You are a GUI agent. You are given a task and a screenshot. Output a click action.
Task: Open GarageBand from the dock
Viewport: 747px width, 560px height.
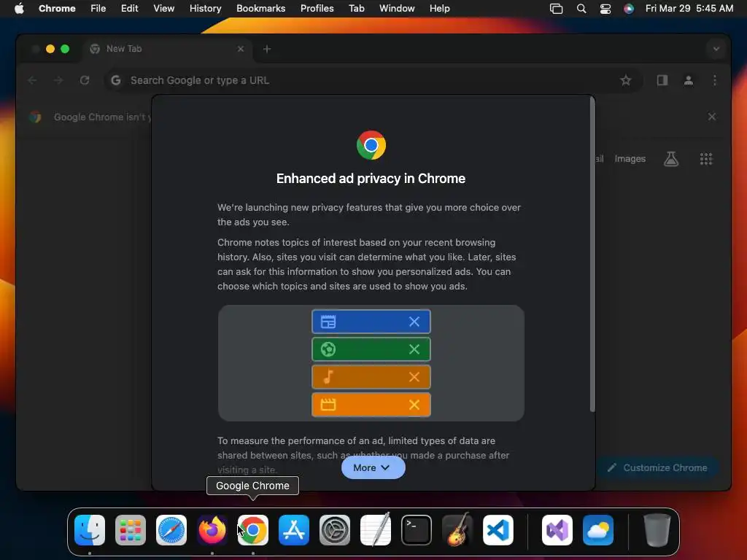point(457,529)
